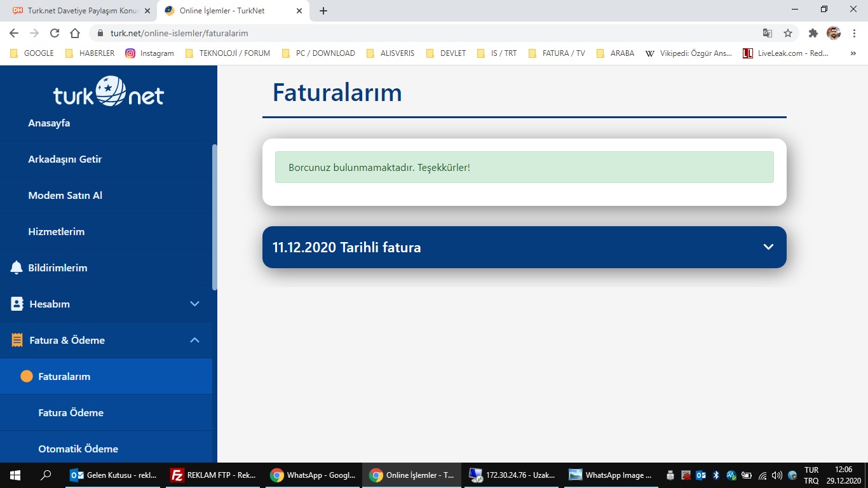Open volume speaker tray icon
This screenshot has width=868, height=488.
tap(777, 475)
